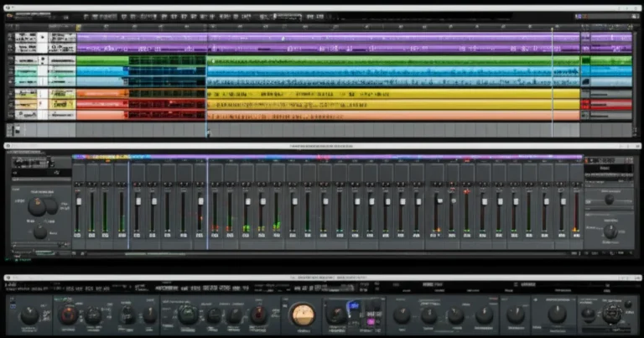
Task: Click the orange-dotted large knob in mixer's left panel
Action: [x=37, y=206]
